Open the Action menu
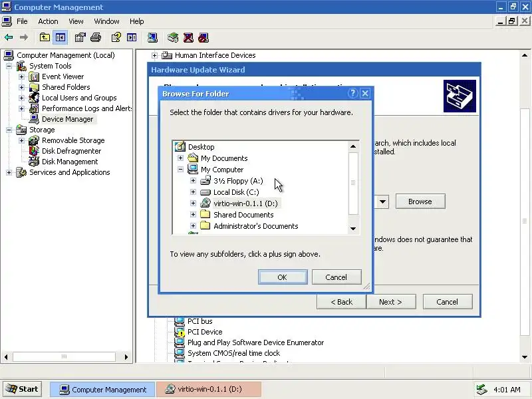 tap(48, 21)
